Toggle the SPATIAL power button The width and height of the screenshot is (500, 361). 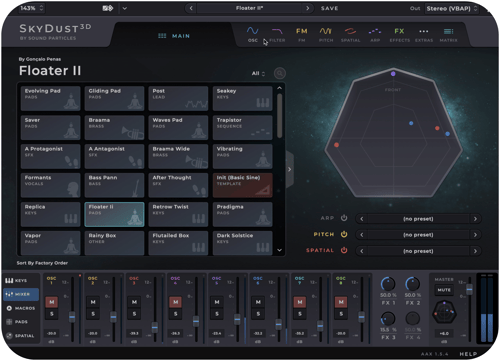click(344, 250)
